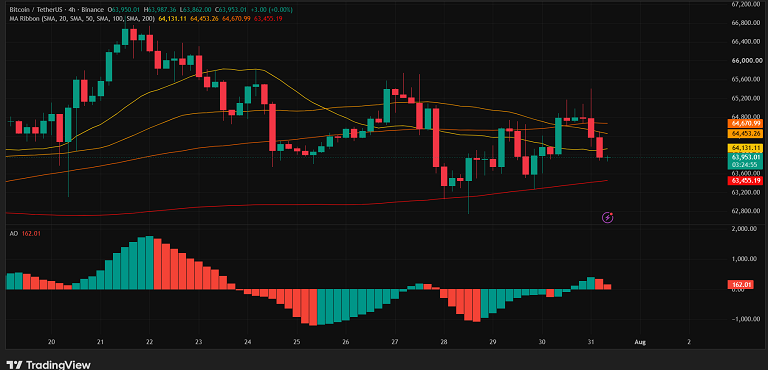Click the yellow 64,131.11 price axis label

[x=746, y=148]
